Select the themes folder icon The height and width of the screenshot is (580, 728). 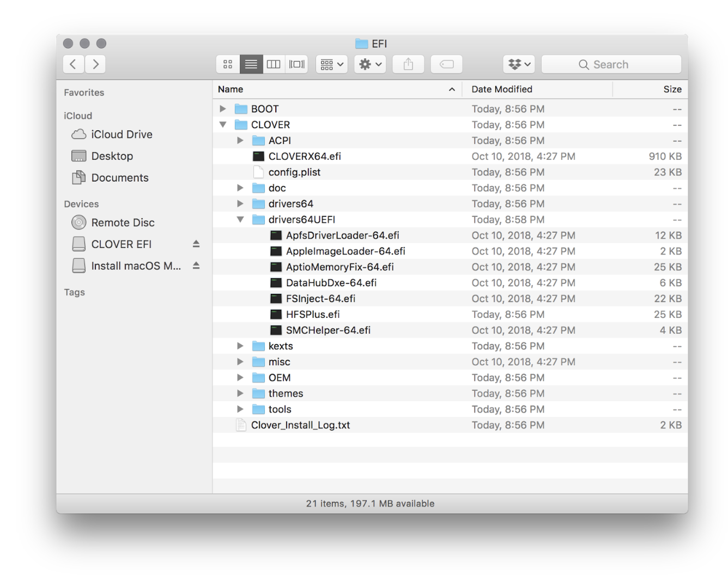[x=258, y=394]
